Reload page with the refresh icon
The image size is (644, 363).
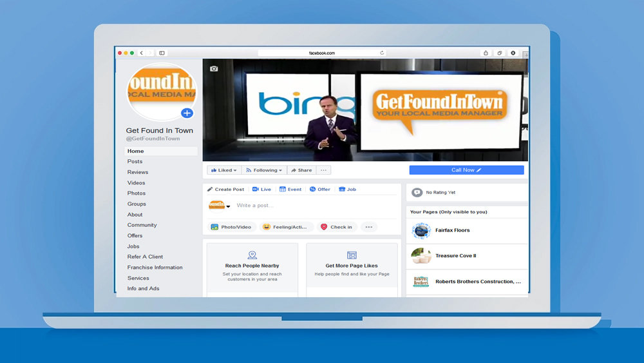[x=382, y=53]
